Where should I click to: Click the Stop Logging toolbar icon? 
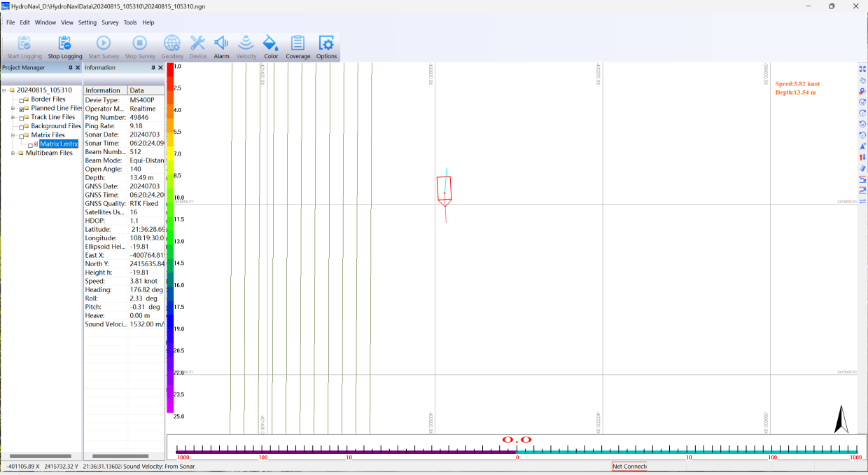click(64, 43)
